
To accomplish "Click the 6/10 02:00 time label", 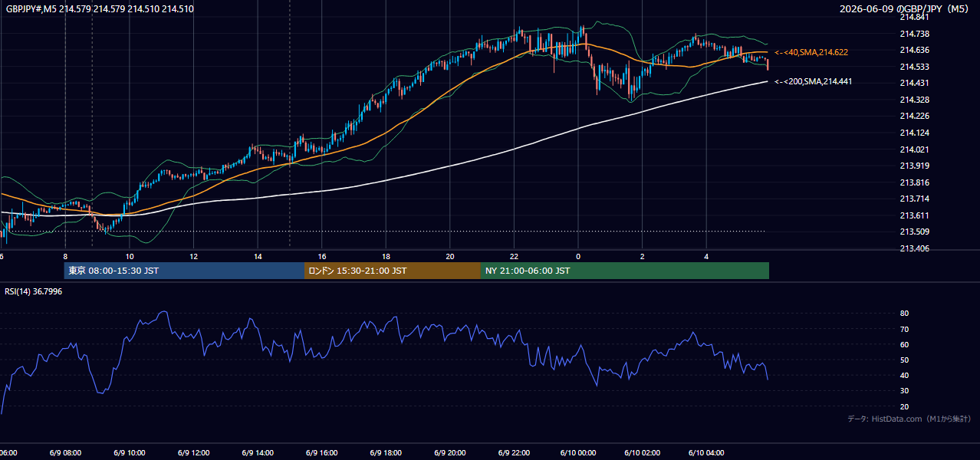I will point(641,453).
